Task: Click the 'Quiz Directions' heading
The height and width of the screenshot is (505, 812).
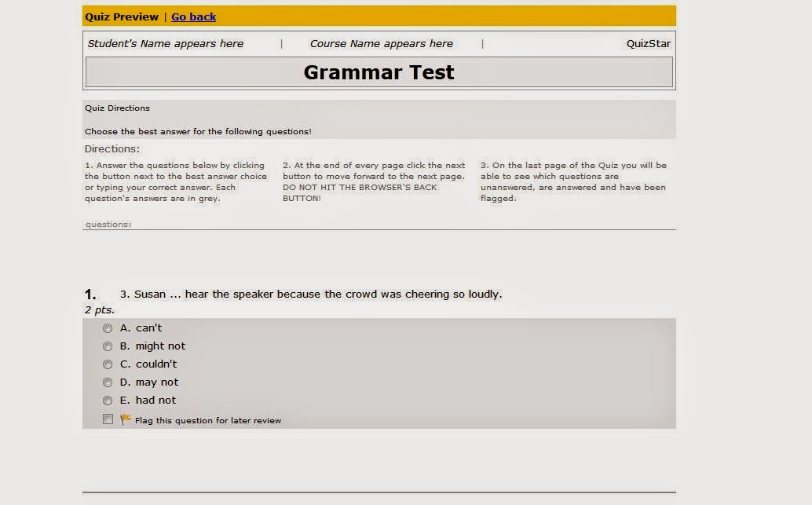Action: [x=117, y=108]
